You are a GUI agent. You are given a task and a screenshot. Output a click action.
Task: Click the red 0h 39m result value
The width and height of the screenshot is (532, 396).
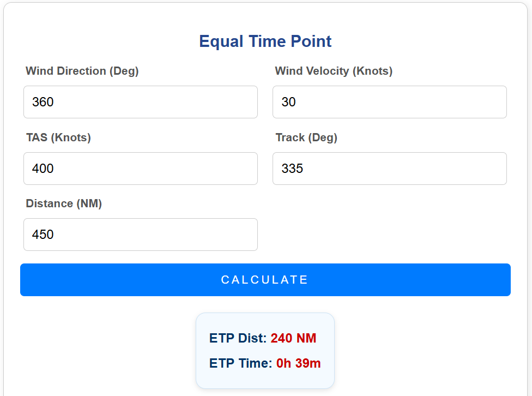[x=298, y=363]
